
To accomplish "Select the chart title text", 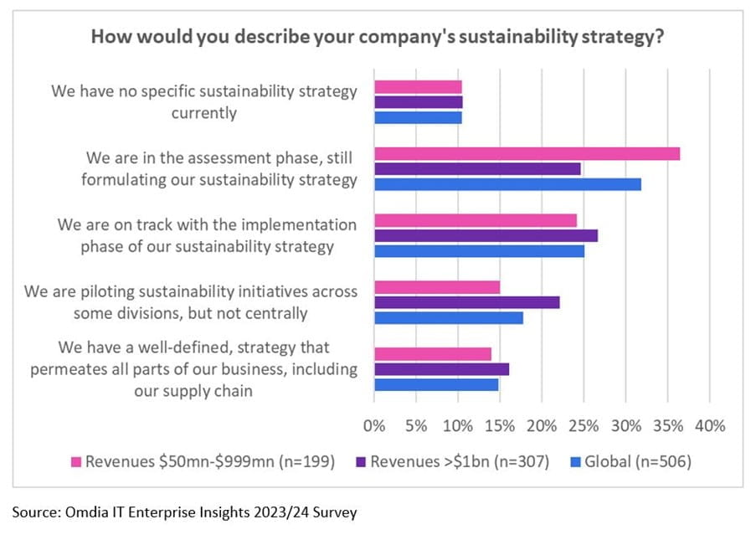I will 377,38.
